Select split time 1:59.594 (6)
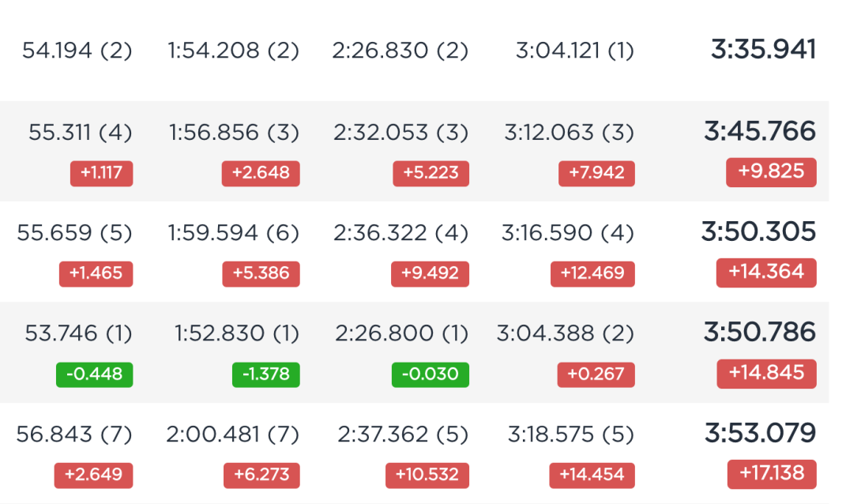Screen dimensions: 861x504 point(233,233)
